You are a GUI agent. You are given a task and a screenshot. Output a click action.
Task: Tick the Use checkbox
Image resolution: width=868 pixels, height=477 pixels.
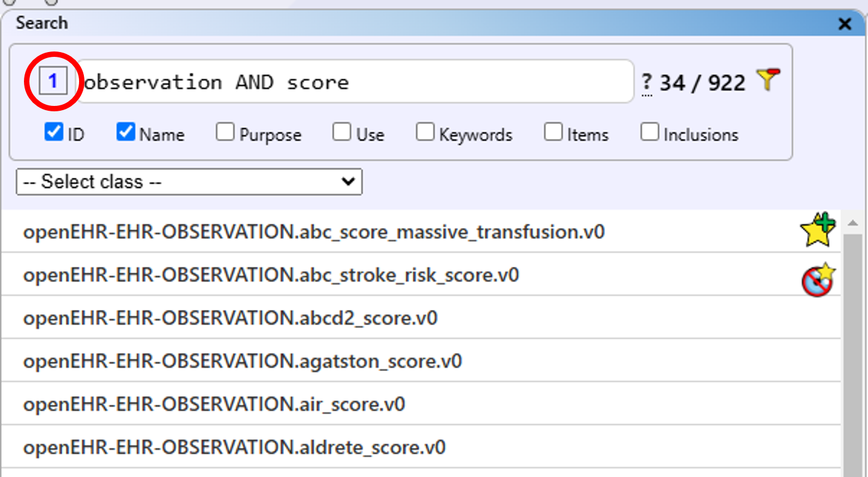point(342,132)
